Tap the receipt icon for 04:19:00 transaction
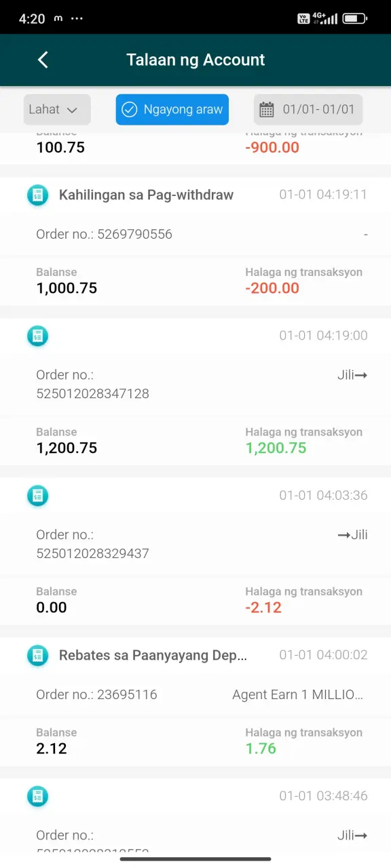This screenshot has height=868, width=391. [x=37, y=336]
